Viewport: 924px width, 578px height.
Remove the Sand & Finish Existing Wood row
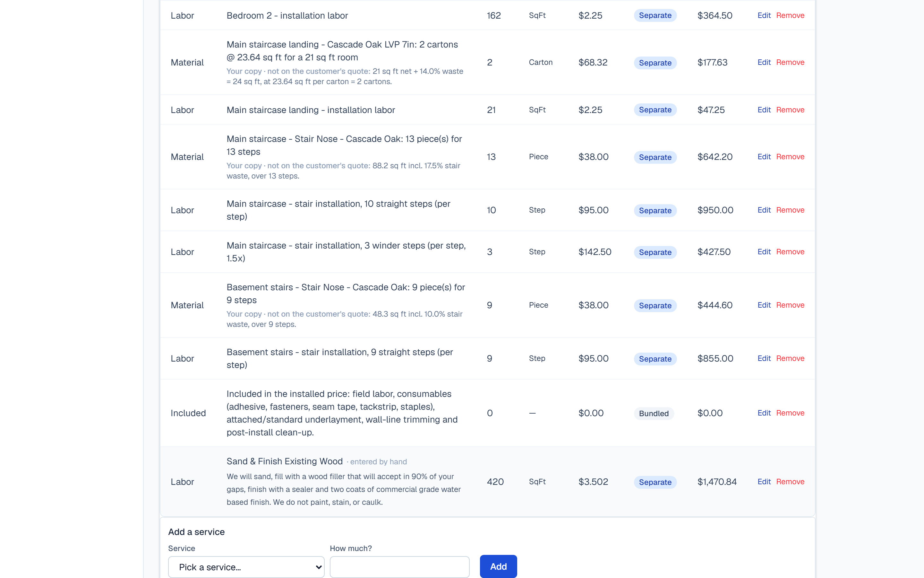coord(790,482)
